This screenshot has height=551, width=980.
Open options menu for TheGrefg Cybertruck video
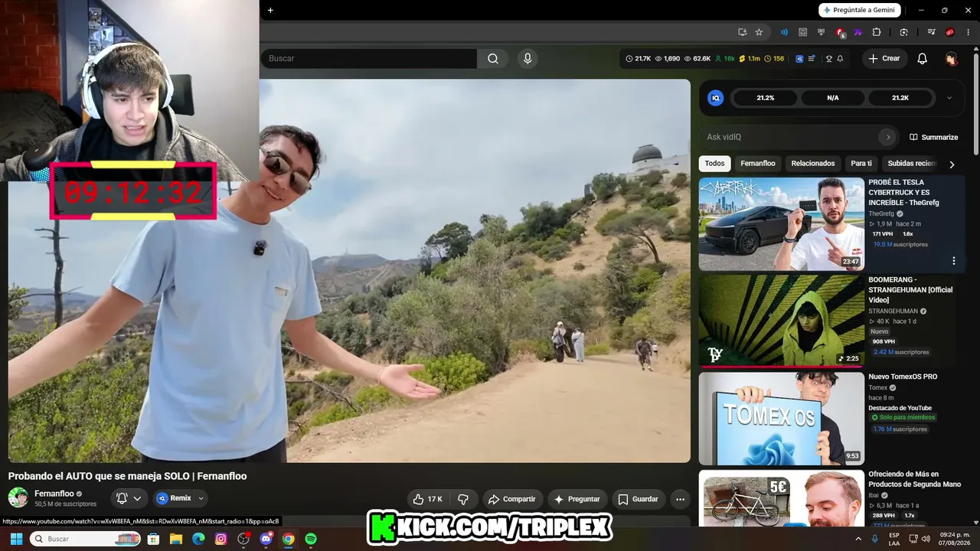953,261
